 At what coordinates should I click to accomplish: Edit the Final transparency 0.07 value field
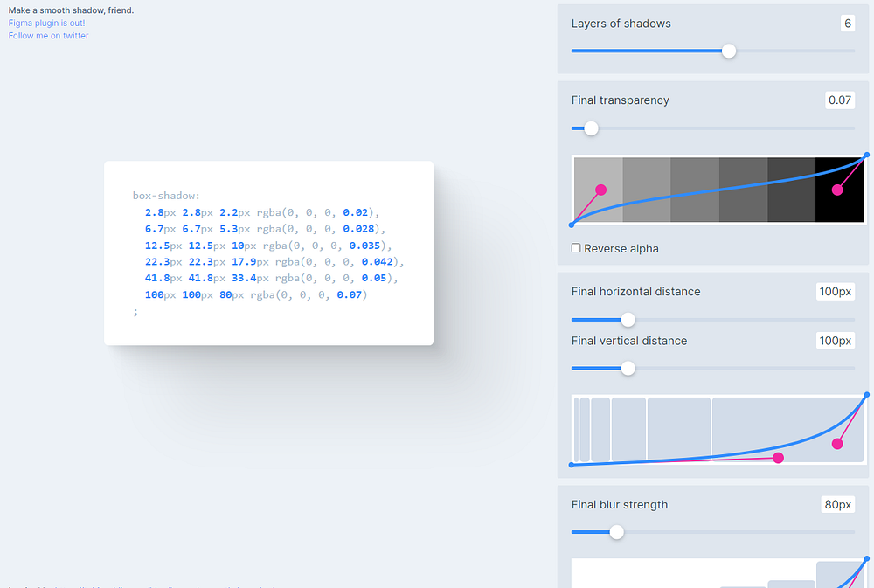pos(839,100)
